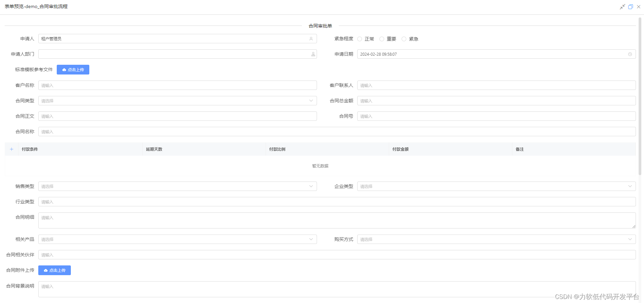This screenshot has height=303, width=644.
Task: Click the 合同审批单 section title
Action: point(320,26)
